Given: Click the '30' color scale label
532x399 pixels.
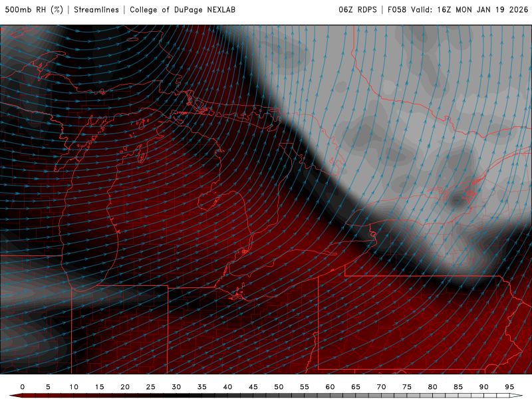Looking at the screenshot, I should click(x=176, y=387).
